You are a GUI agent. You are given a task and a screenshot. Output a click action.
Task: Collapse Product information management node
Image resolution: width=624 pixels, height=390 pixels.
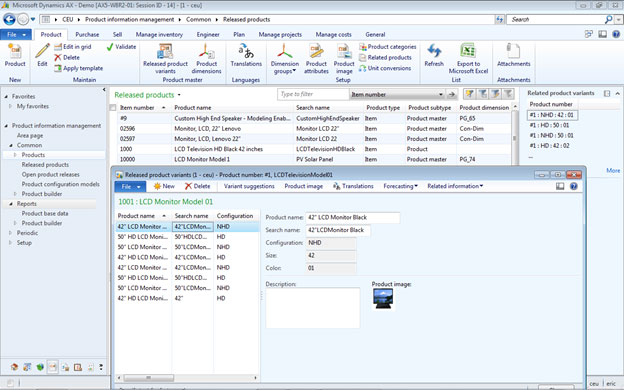tap(6, 126)
